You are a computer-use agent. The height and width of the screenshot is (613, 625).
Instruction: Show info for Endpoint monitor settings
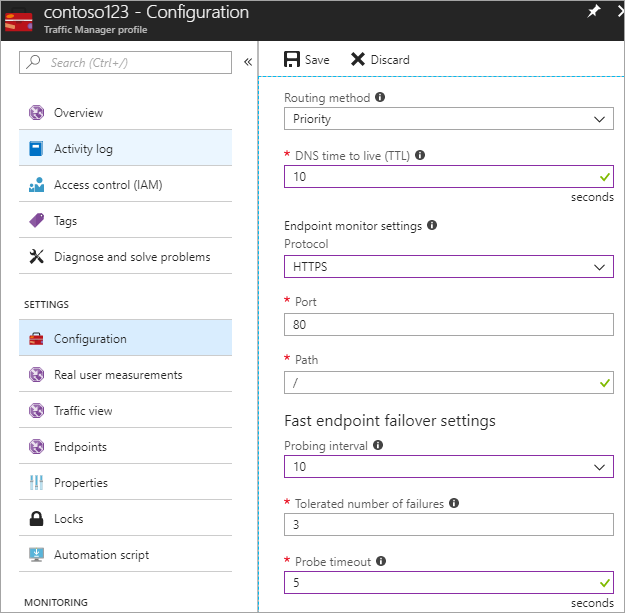[432, 225]
